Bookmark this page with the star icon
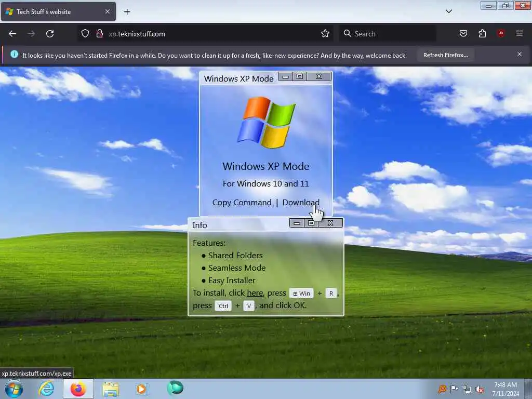Image resolution: width=532 pixels, height=399 pixels. [325, 33]
